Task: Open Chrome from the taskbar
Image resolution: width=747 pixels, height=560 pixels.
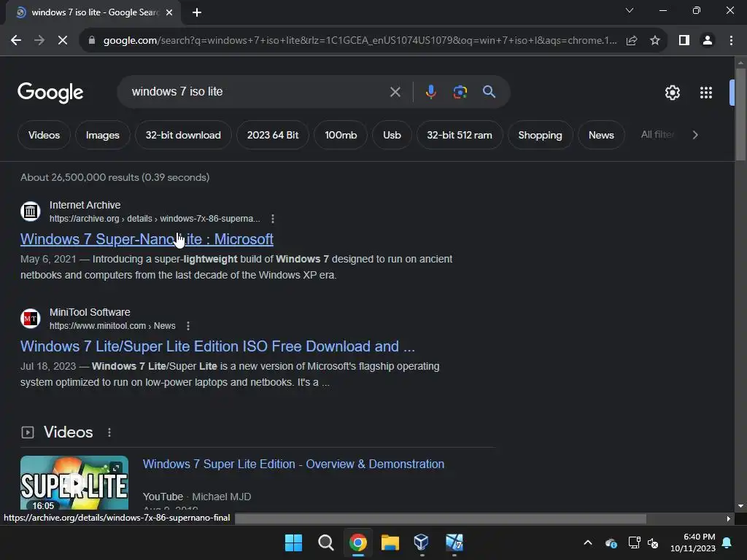Action: pos(357,542)
